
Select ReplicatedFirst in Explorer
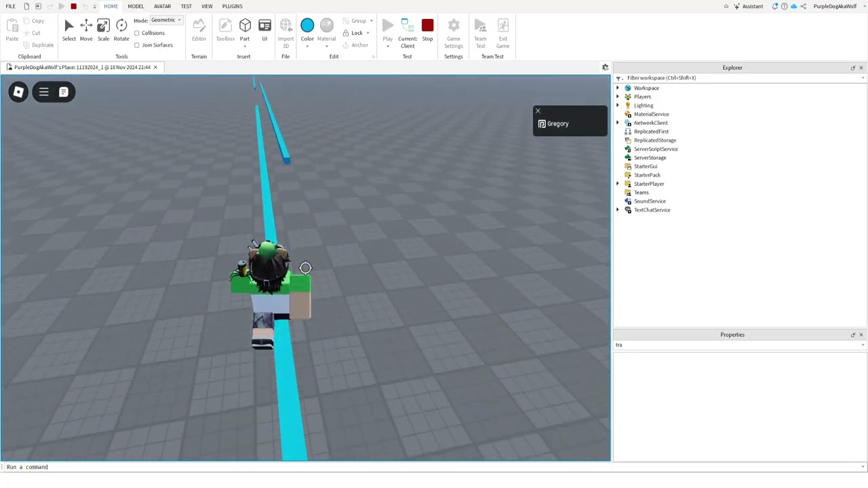(x=651, y=131)
